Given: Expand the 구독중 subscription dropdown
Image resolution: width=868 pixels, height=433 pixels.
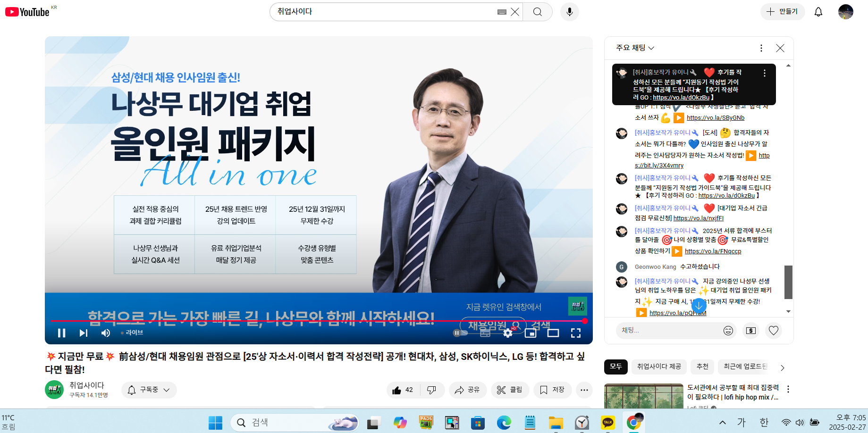Looking at the screenshot, I should click(149, 390).
